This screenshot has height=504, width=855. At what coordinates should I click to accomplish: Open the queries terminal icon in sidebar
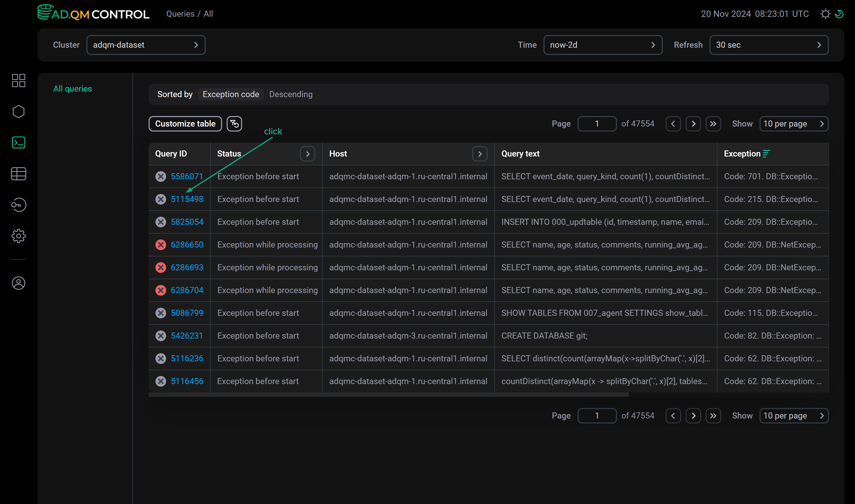18,143
